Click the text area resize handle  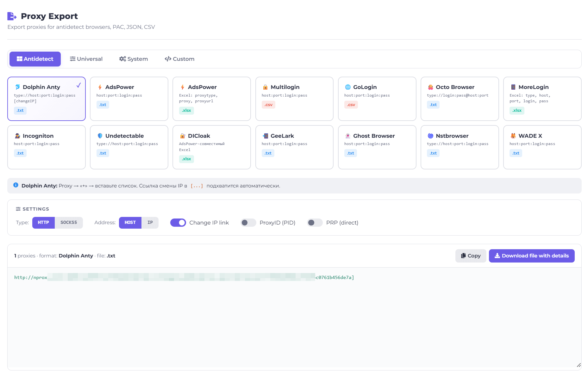click(579, 365)
